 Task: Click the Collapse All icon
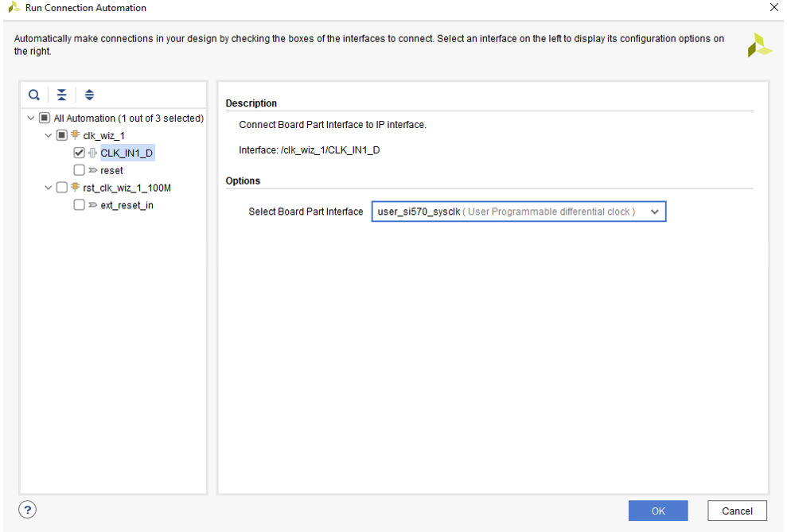tap(62, 95)
